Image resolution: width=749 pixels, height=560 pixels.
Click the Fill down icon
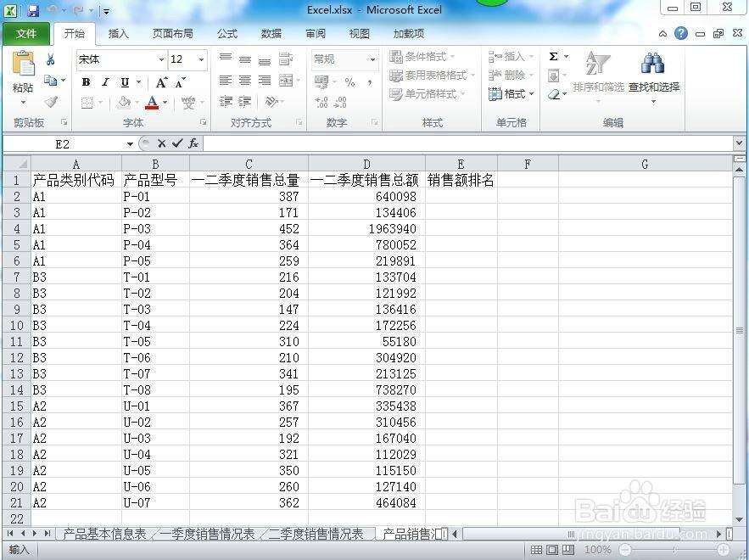[554, 76]
